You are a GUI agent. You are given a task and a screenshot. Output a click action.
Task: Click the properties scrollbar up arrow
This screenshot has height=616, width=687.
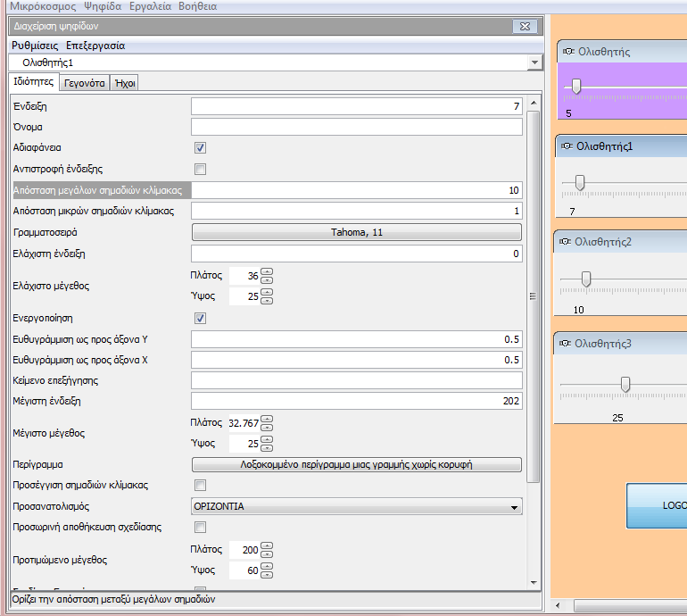pos(534,103)
